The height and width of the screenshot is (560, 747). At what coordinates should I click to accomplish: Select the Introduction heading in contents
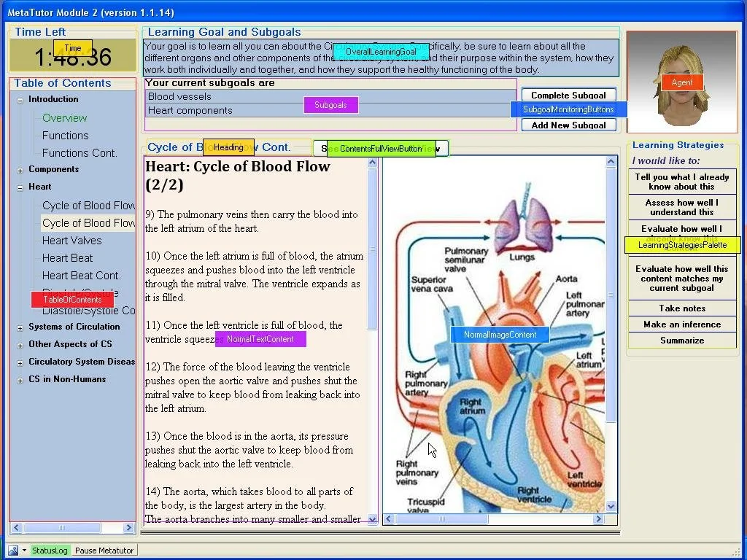pos(53,99)
